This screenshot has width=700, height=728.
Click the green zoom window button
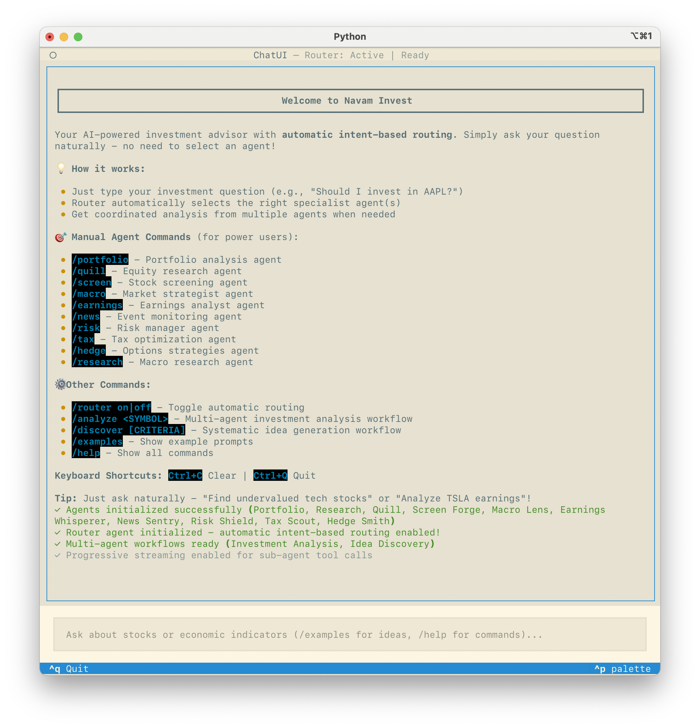pos(78,37)
